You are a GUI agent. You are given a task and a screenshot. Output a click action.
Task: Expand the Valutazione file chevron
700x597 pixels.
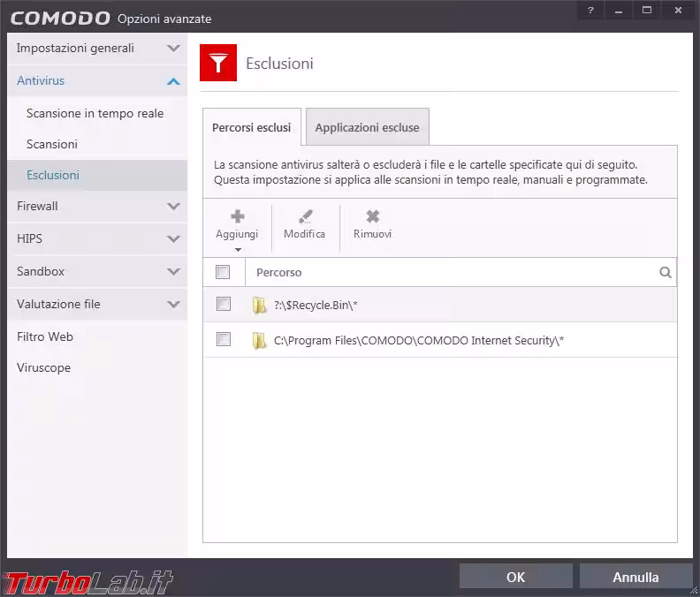coord(173,305)
